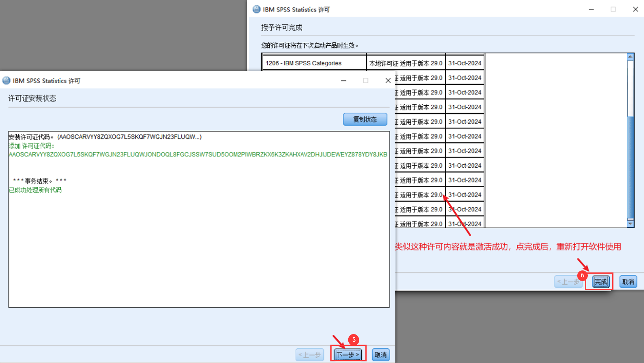
Task: Cancel the 许可证安装状态 dialog with 取消
Action: [380, 355]
